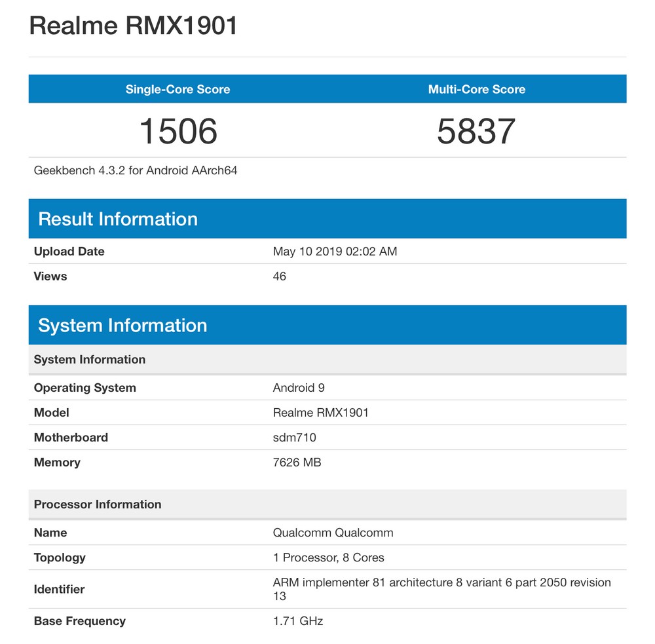Select the date May 10 2019 02:02 AM

click(x=335, y=252)
